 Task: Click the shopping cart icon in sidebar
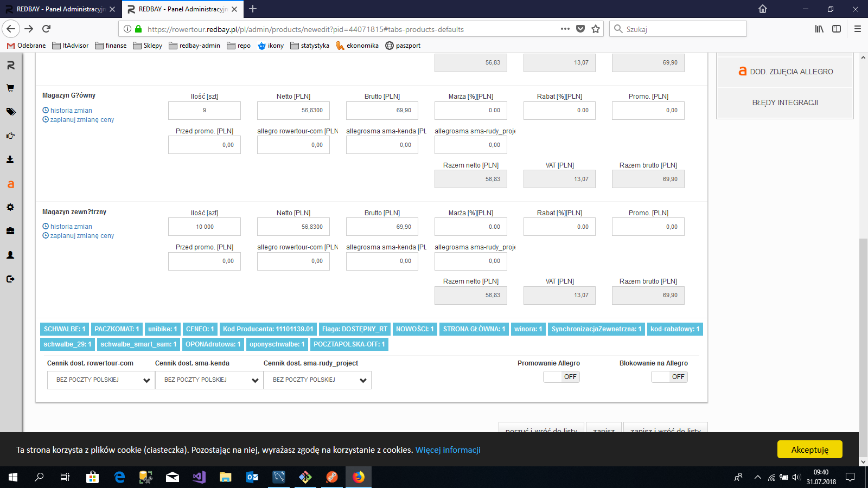pyautogui.click(x=10, y=88)
